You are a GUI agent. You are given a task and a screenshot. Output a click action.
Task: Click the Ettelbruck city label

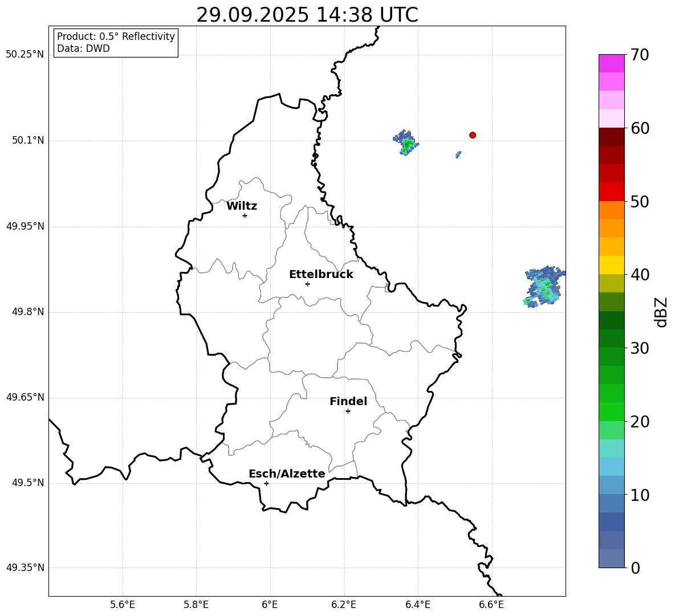pos(321,275)
